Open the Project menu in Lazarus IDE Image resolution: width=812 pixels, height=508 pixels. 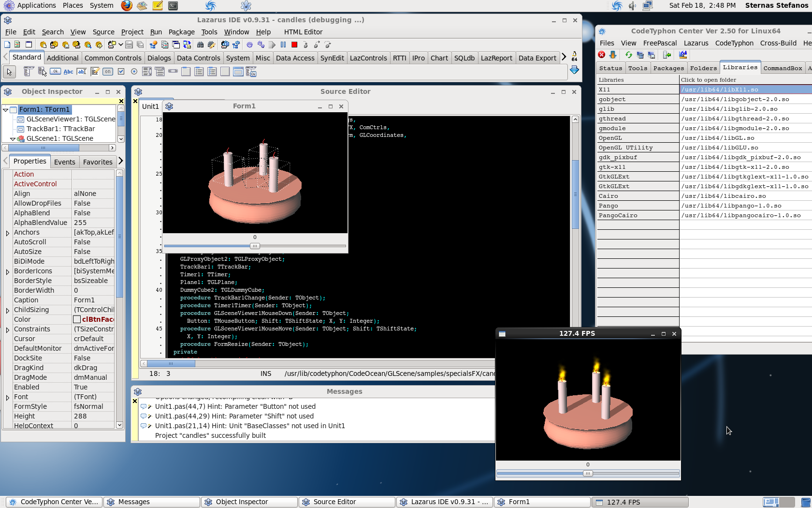pyautogui.click(x=132, y=32)
